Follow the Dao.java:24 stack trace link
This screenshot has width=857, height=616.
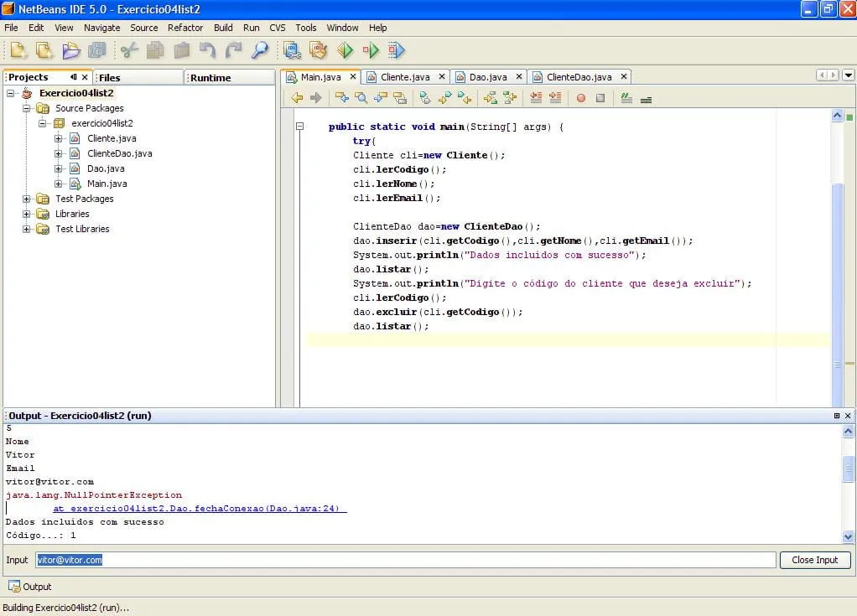[x=200, y=509]
